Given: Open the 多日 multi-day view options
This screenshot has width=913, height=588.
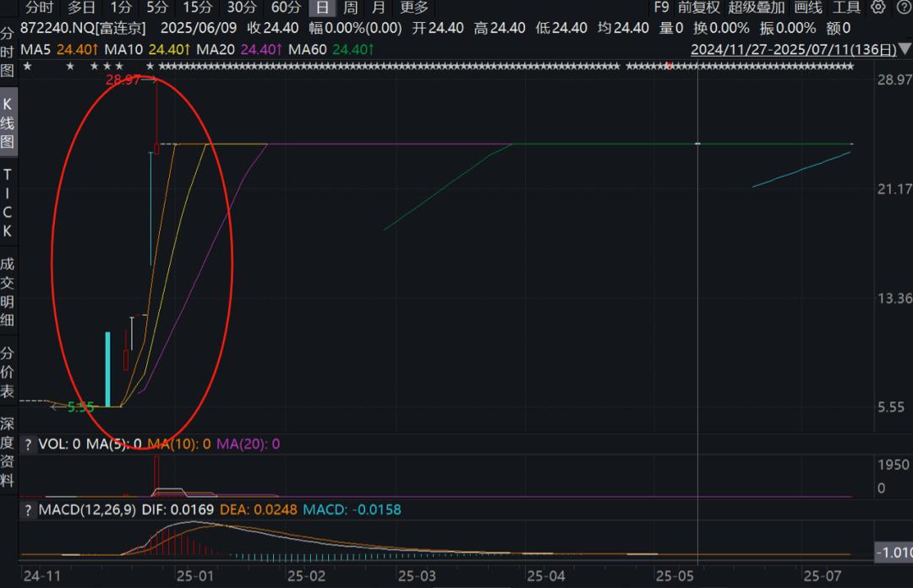Looking at the screenshot, I should tap(81, 8).
